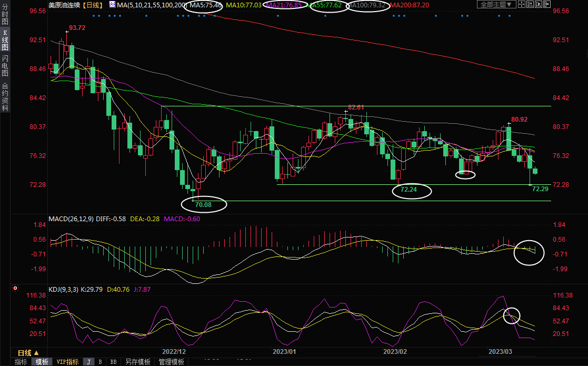Click the red sun icon beside KDJ

[15, 289]
